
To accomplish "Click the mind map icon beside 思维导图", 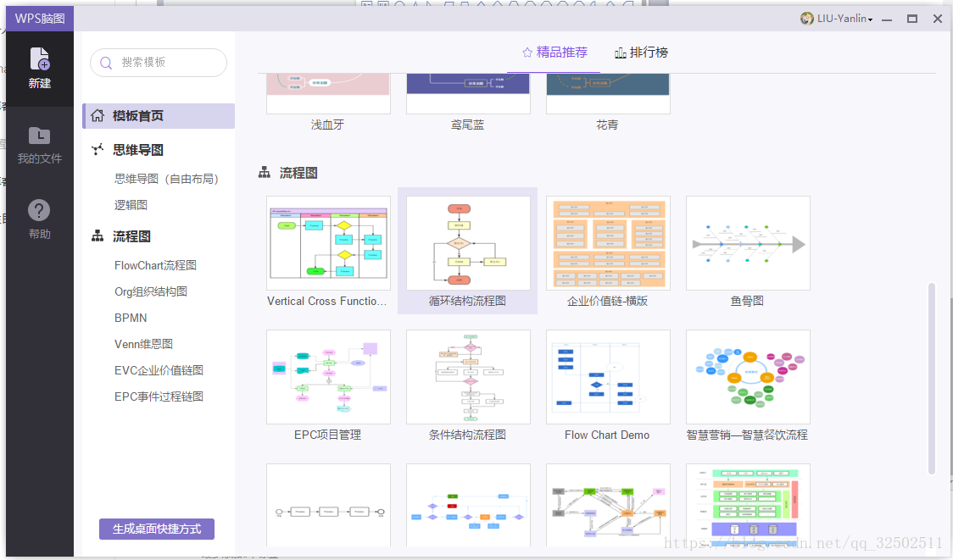I will pyautogui.click(x=98, y=149).
